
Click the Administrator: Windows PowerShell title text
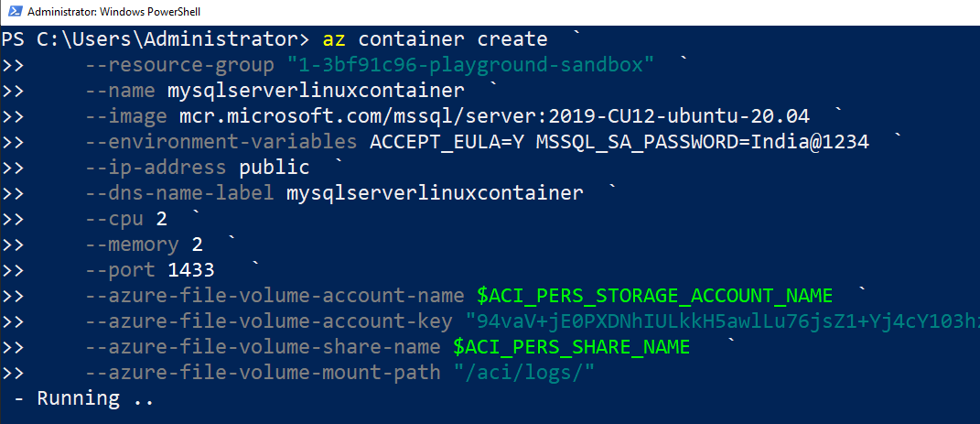click(x=114, y=12)
